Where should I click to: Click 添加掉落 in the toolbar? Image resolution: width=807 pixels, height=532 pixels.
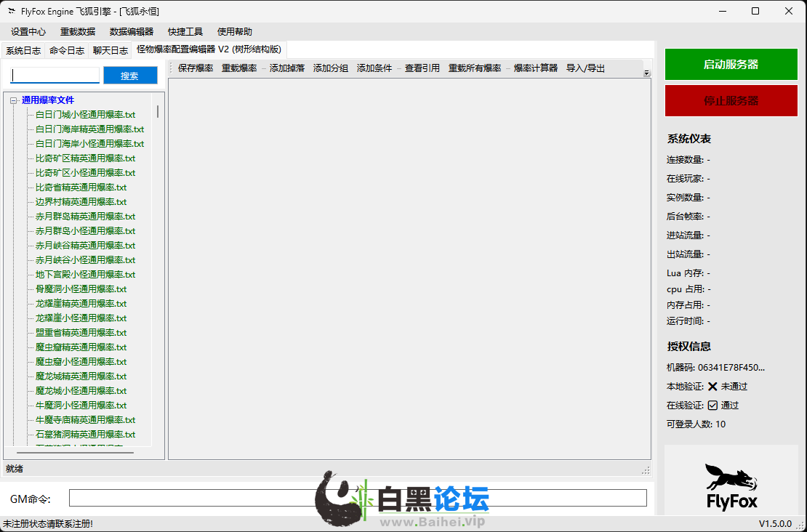[x=287, y=68]
